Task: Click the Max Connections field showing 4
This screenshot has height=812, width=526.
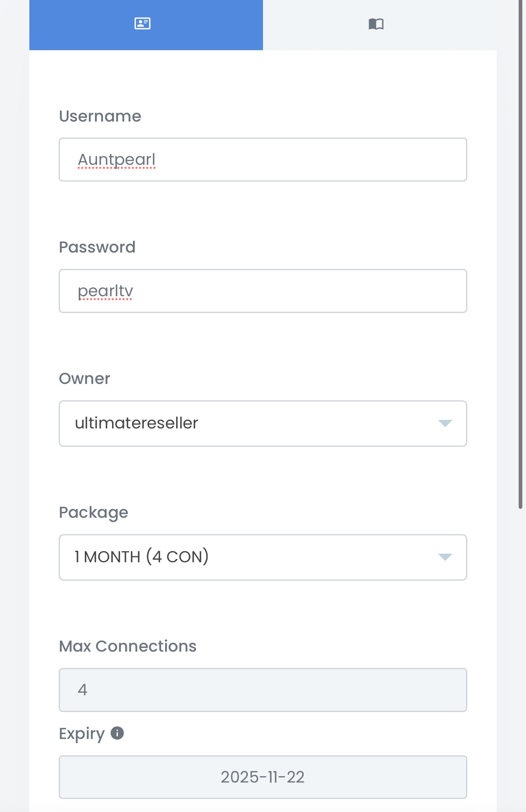Action: (x=263, y=690)
